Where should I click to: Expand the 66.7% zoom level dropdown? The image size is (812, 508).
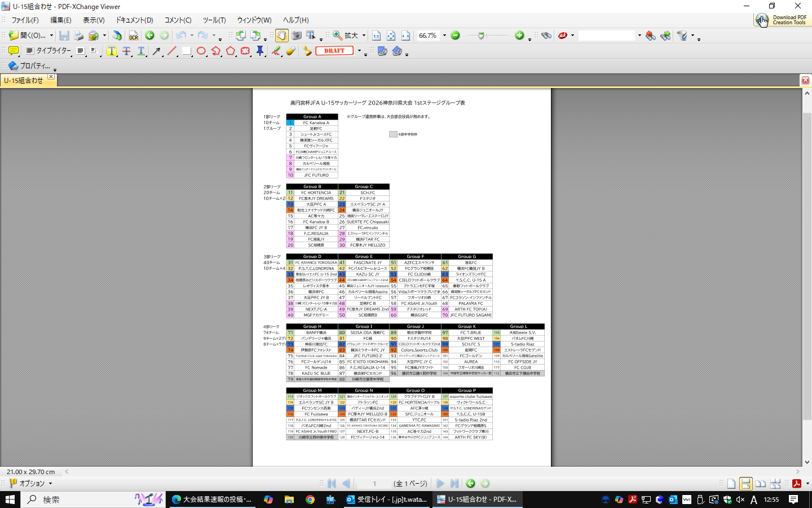click(444, 36)
